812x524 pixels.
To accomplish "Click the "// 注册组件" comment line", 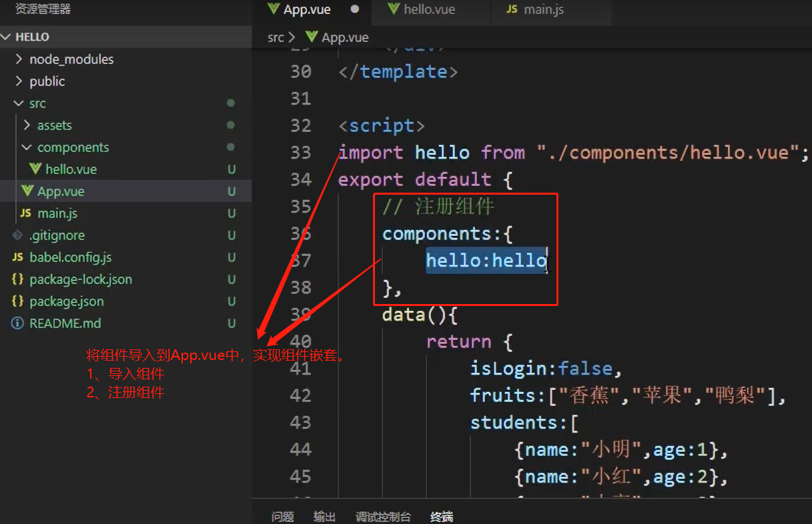I will click(x=438, y=207).
